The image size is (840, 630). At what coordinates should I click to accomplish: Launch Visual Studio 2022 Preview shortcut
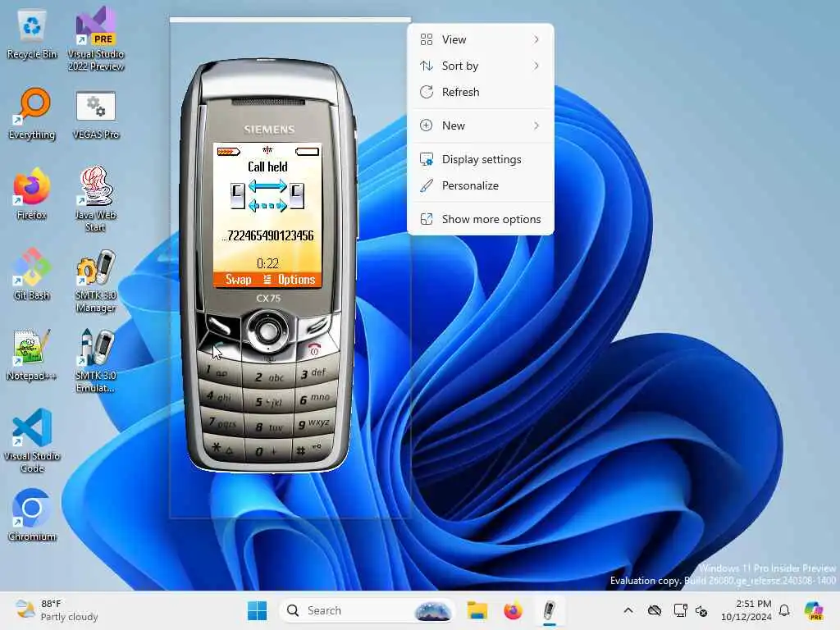coord(95,39)
